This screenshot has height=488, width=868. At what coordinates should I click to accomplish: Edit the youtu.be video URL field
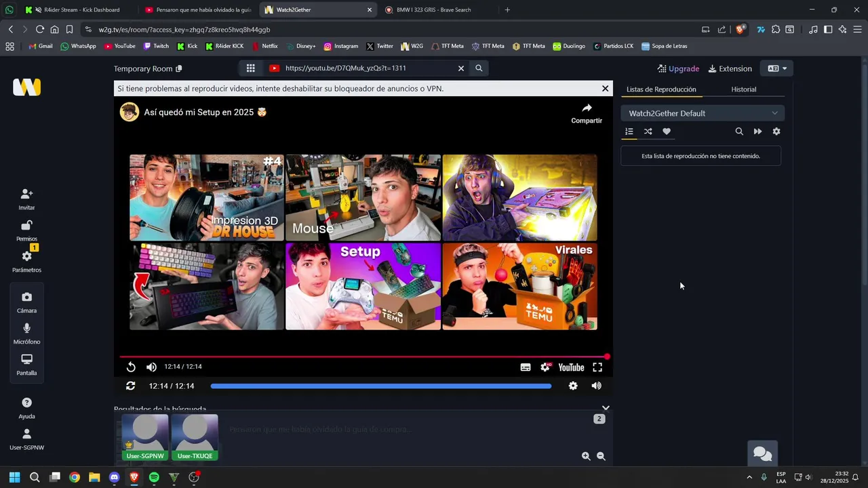(x=366, y=68)
